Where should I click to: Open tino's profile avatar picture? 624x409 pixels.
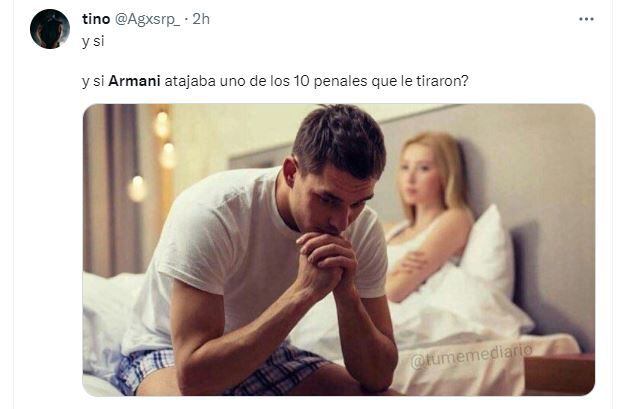[x=50, y=29]
